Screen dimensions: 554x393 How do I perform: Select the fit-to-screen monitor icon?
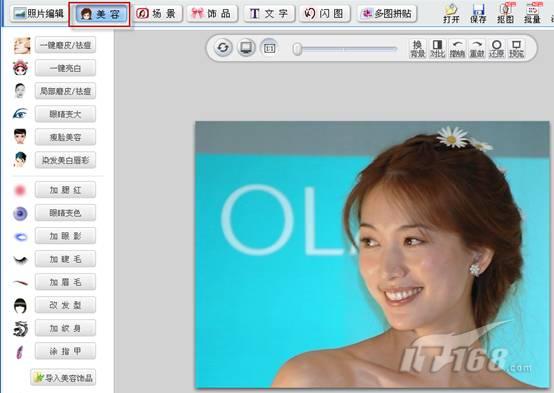pyautogui.click(x=246, y=48)
